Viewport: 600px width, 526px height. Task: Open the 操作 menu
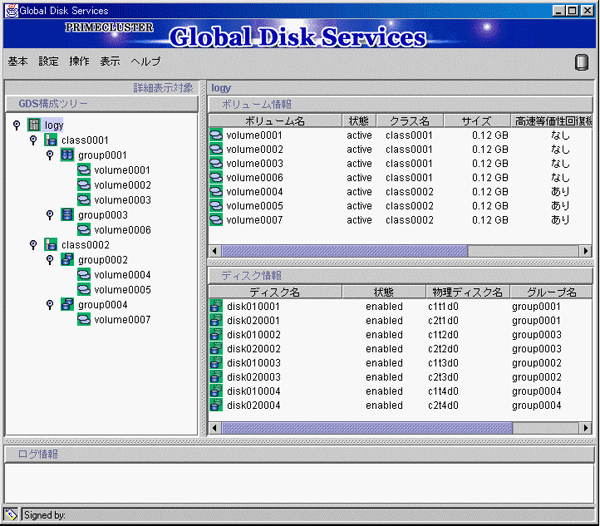[x=79, y=61]
